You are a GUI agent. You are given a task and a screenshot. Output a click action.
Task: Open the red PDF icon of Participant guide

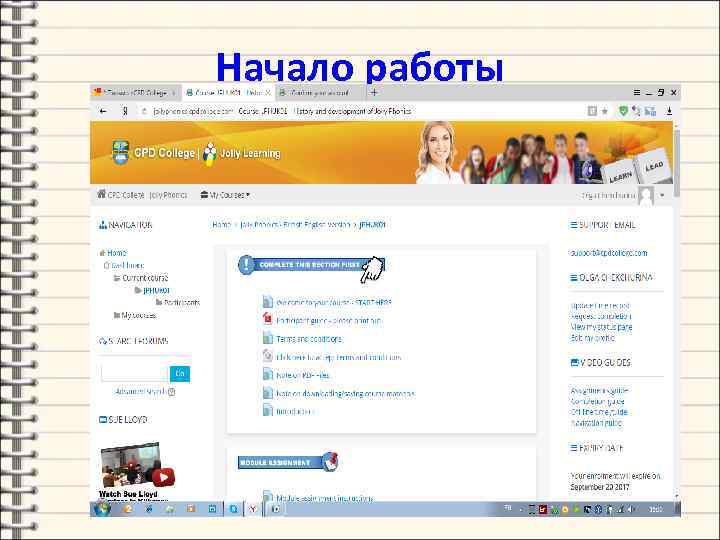(x=268, y=320)
